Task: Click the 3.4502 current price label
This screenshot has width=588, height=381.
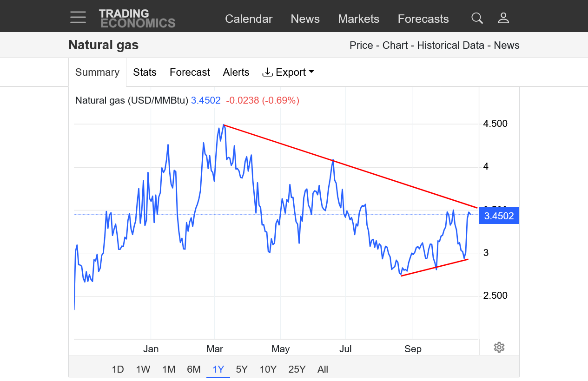Action: (499, 216)
